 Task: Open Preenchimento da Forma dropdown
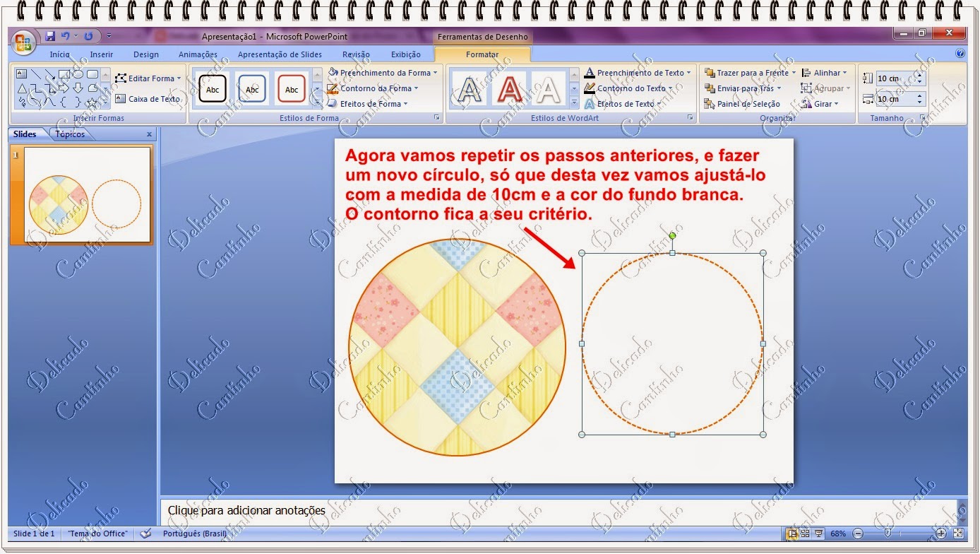(382, 73)
